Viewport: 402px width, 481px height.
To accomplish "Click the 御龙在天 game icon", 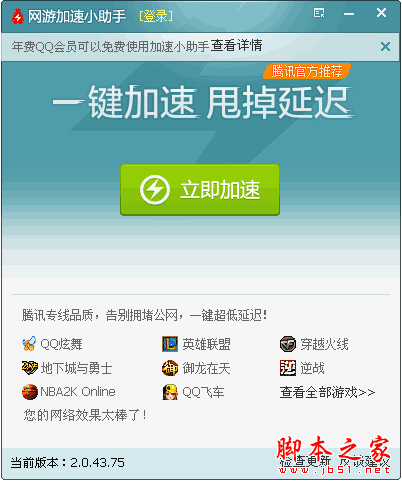I will pos(170,368).
